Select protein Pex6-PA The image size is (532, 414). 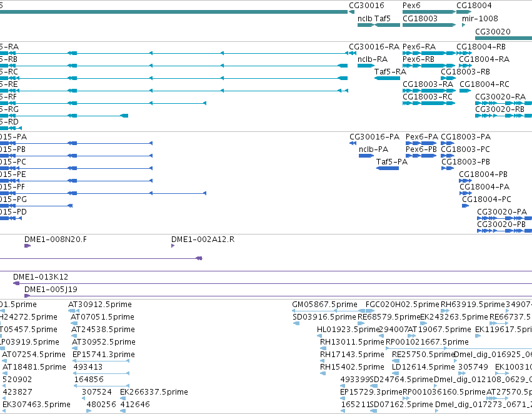pos(422,137)
